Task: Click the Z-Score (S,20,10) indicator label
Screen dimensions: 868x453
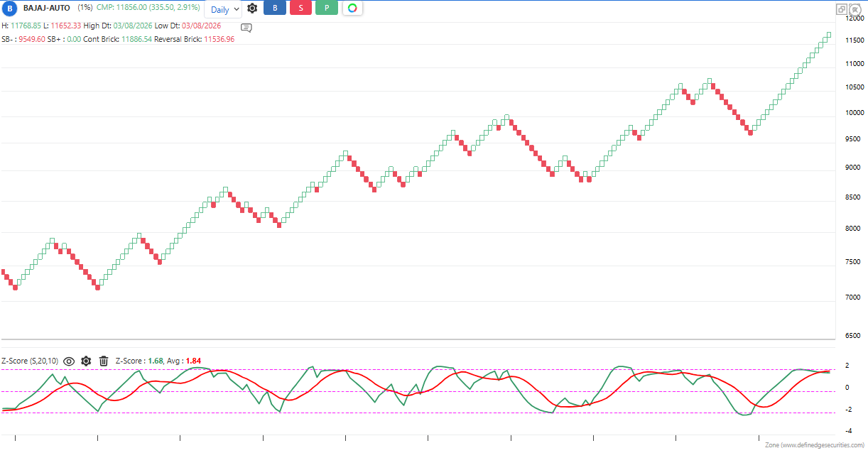Action: click(30, 361)
